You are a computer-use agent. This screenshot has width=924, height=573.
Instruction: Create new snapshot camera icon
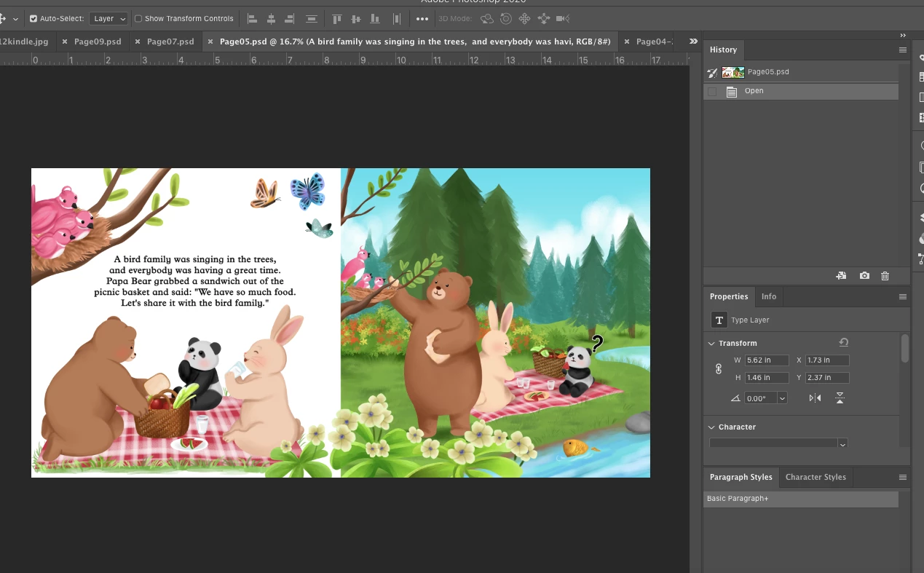tap(864, 276)
